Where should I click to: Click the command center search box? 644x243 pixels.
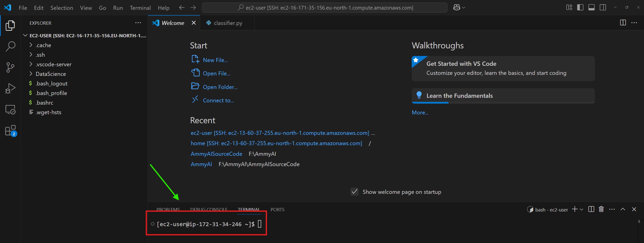tap(325, 8)
